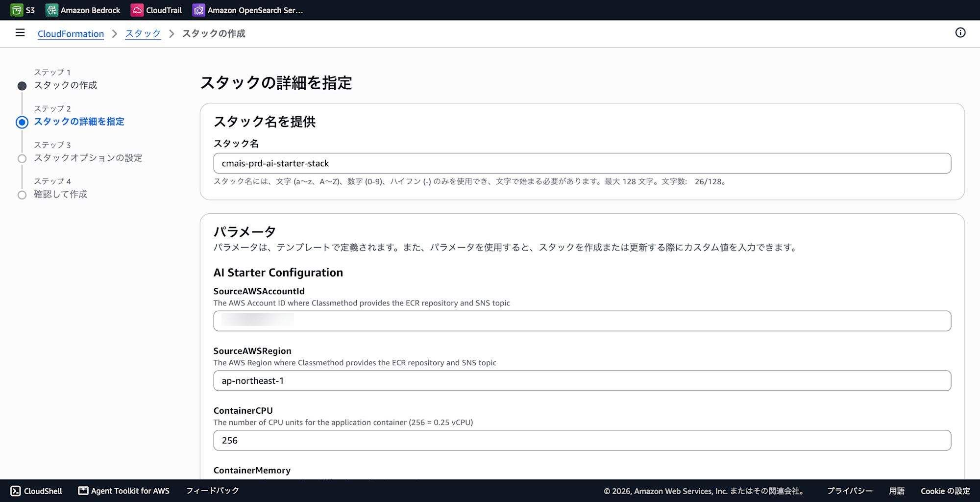Open the Agent Toolkit for AWS icon
The width and height of the screenshot is (980, 502).
tap(83, 491)
